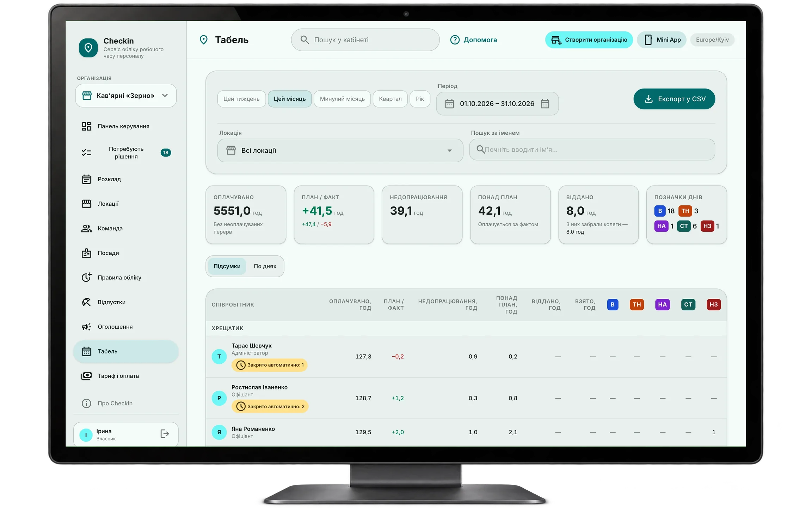
Task: Click the Про Checkin info icon
Action: tap(86, 403)
